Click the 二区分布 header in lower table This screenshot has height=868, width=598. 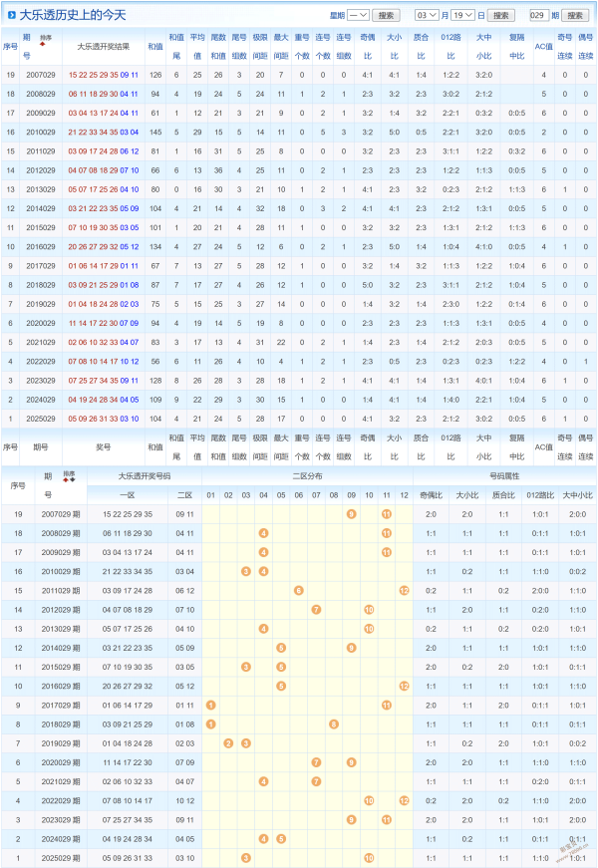coord(306,476)
